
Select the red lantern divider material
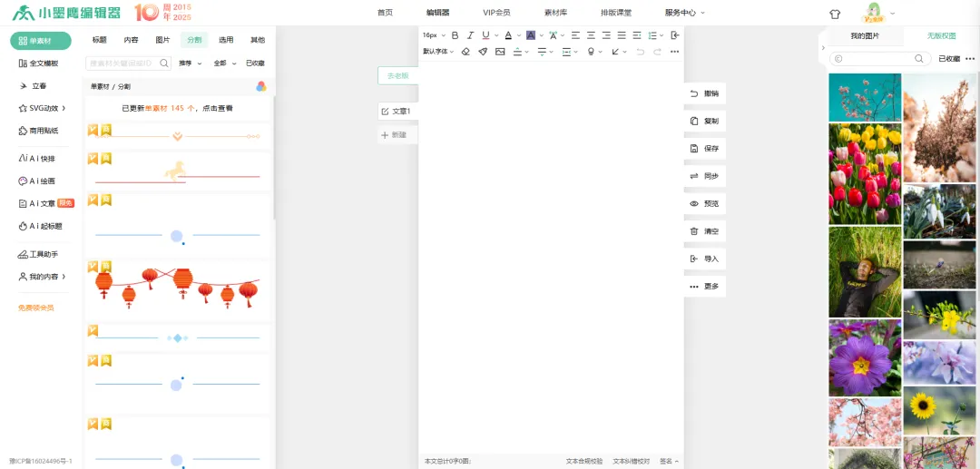[x=178, y=288]
